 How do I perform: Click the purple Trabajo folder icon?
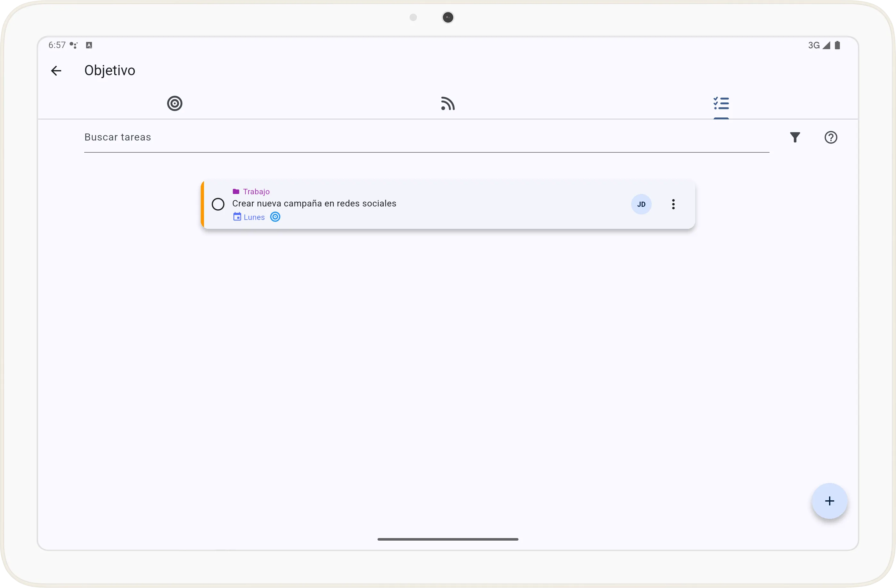tap(236, 191)
